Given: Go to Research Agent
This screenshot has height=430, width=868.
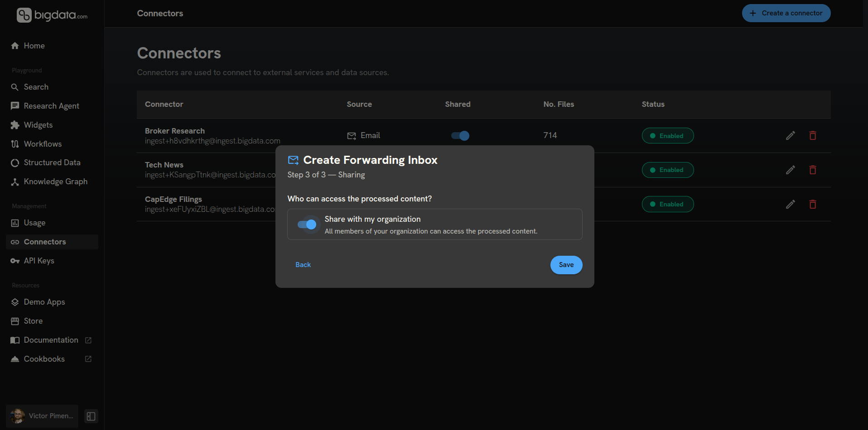Looking at the screenshot, I should tap(52, 106).
